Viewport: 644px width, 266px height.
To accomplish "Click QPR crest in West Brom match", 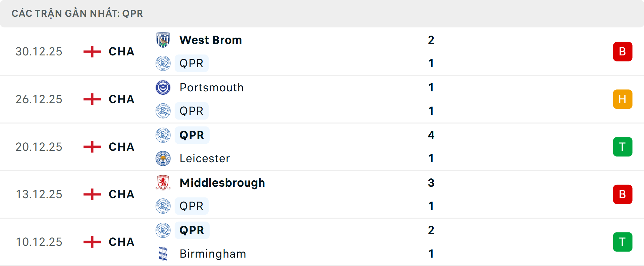I will point(163,63).
